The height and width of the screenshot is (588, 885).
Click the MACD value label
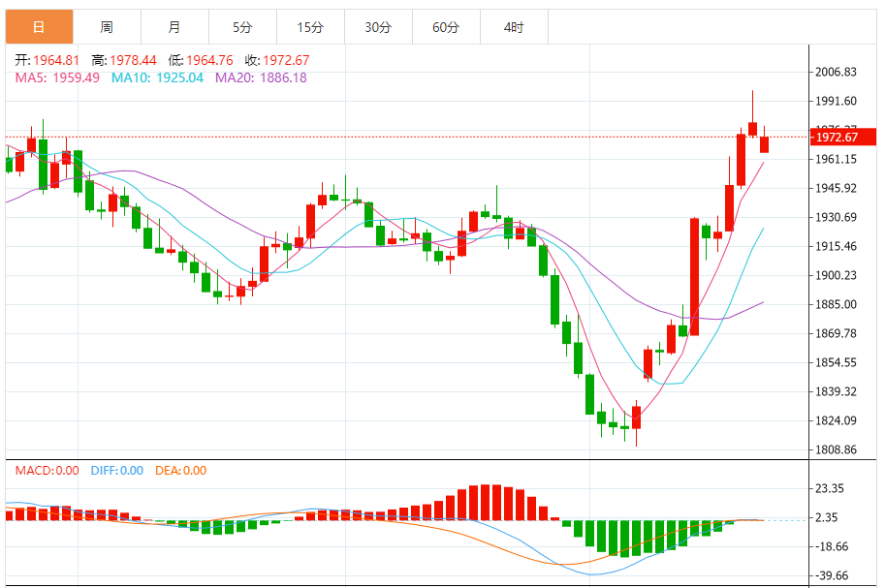click(x=47, y=471)
